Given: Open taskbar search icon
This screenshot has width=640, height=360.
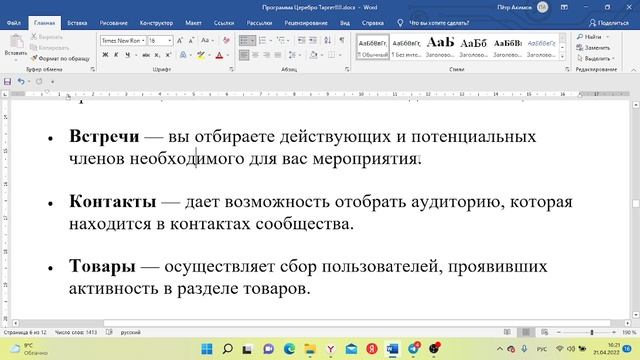Looking at the screenshot, I should (x=228, y=349).
